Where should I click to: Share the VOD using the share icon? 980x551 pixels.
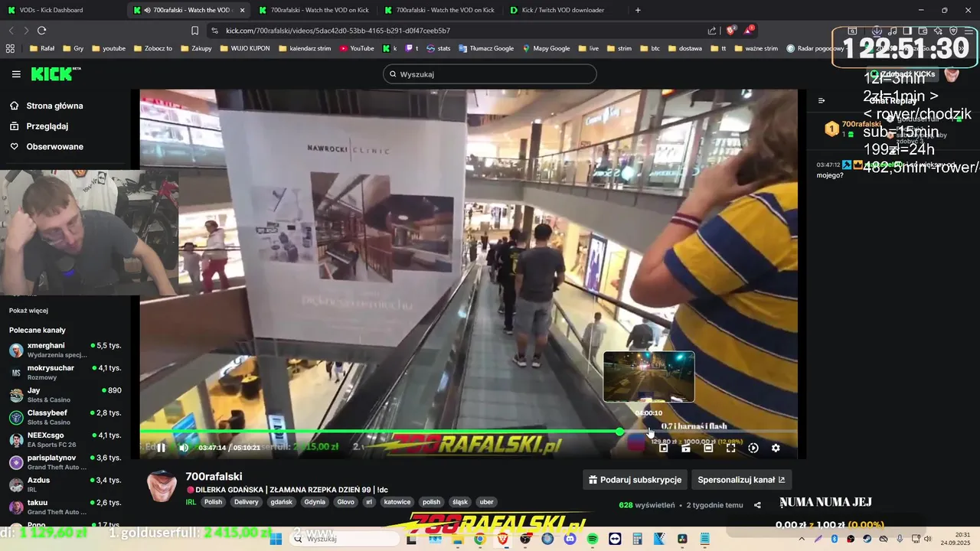pos(757,505)
